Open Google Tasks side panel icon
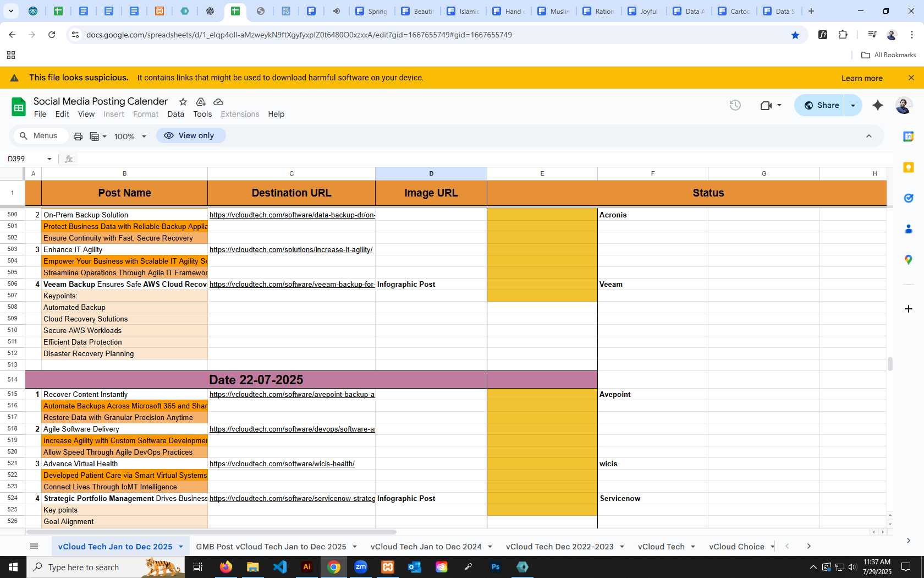 click(909, 198)
